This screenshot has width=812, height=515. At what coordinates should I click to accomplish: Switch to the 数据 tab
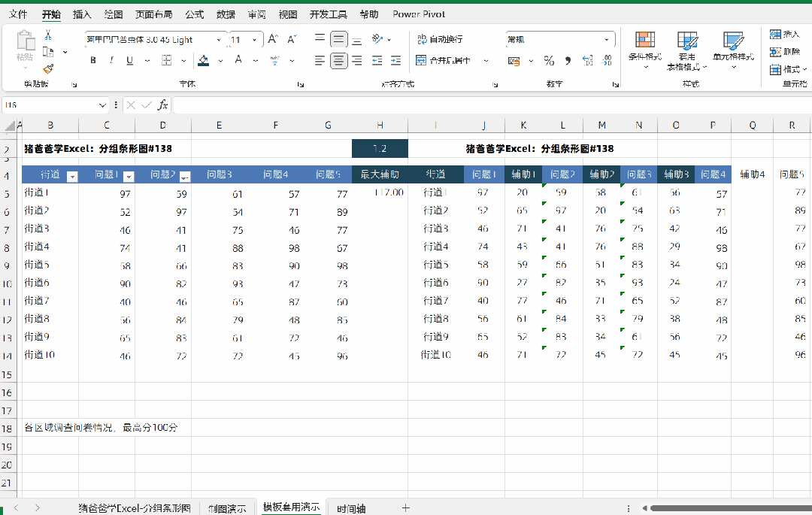click(226, 14)
